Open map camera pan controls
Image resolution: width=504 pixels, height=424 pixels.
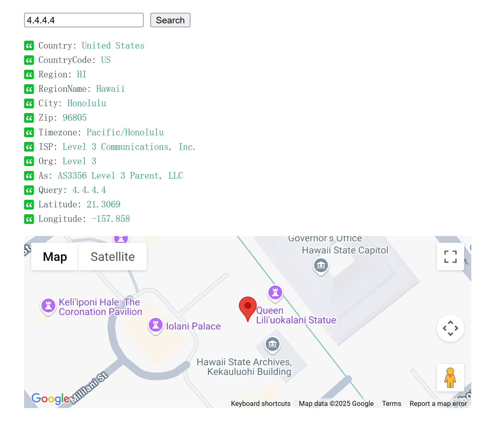coord(450,328)
